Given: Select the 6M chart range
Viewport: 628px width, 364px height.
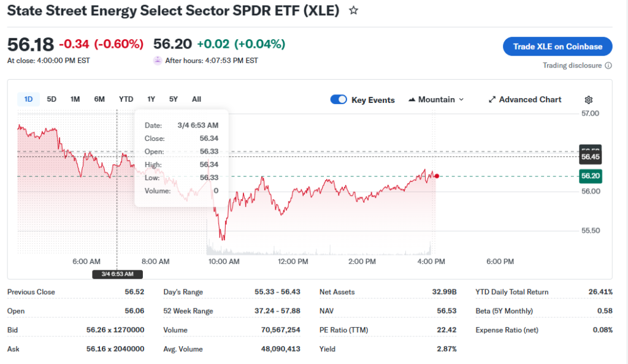Looking at the screenshot, I should click(99, 99).
